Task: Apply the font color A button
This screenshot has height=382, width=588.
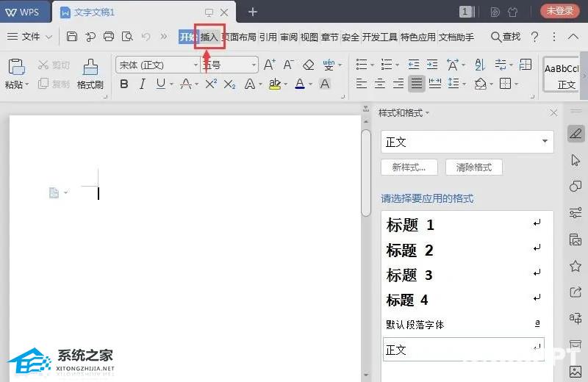Action: pos(300,84)
